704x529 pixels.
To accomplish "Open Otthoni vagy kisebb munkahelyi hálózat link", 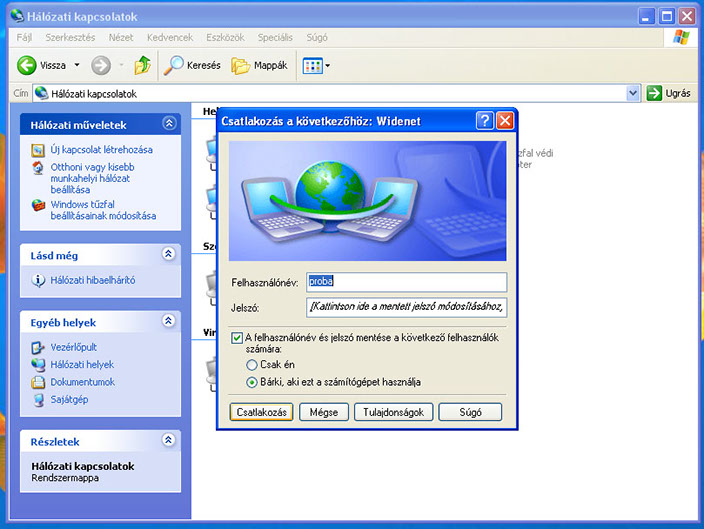I will pos(92,178).
